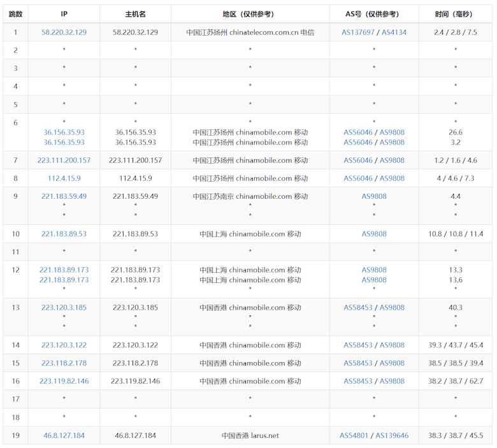Screen dimensions: 497x448
Task: Click time value 40.3 in hop 13
Action: [456, 308]
